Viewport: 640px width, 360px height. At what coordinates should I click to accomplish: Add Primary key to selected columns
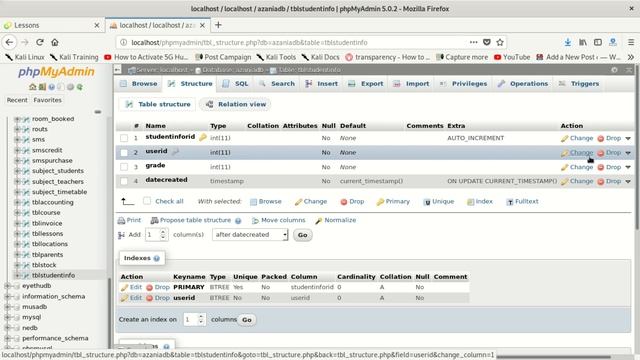(393, 201)
